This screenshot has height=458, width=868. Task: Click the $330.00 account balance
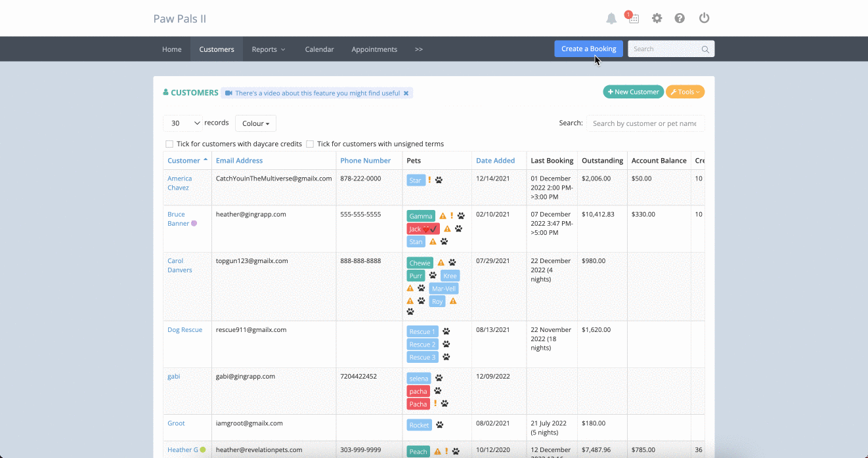644,215
